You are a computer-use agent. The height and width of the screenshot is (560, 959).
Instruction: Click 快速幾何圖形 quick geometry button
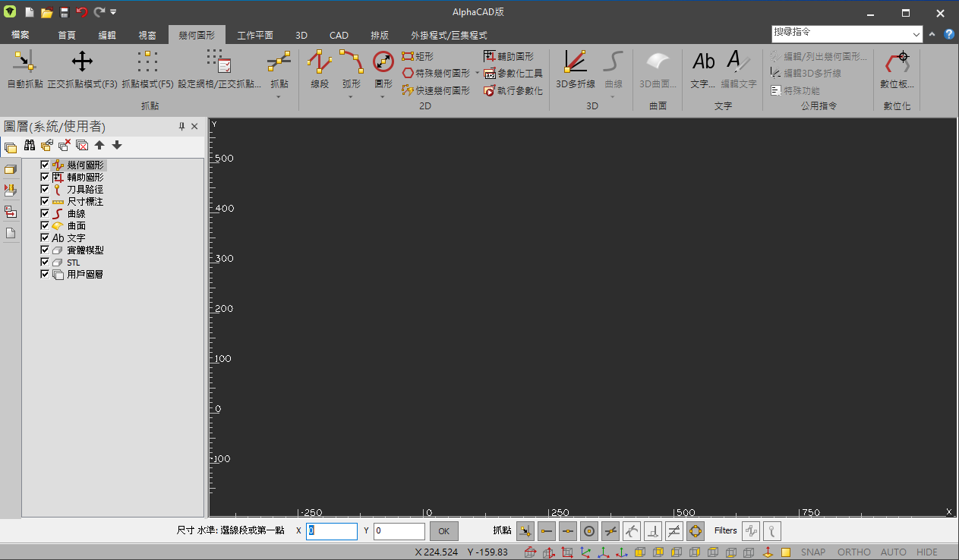(x=436, y=90)
